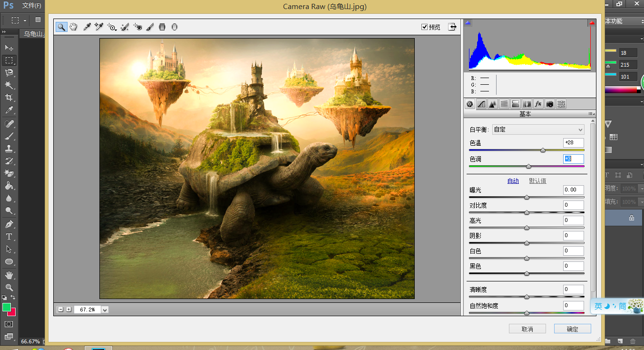Image resolution: width=644 pixels, height=350 pixels.
Task: Click the 对比度 contrast slider handle
Action: 527,212
